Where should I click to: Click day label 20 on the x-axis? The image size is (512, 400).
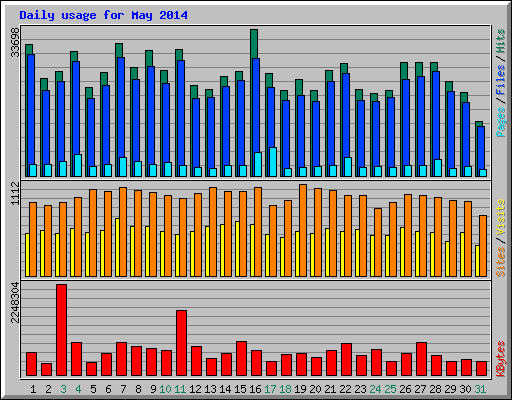(x=315, y=389)
